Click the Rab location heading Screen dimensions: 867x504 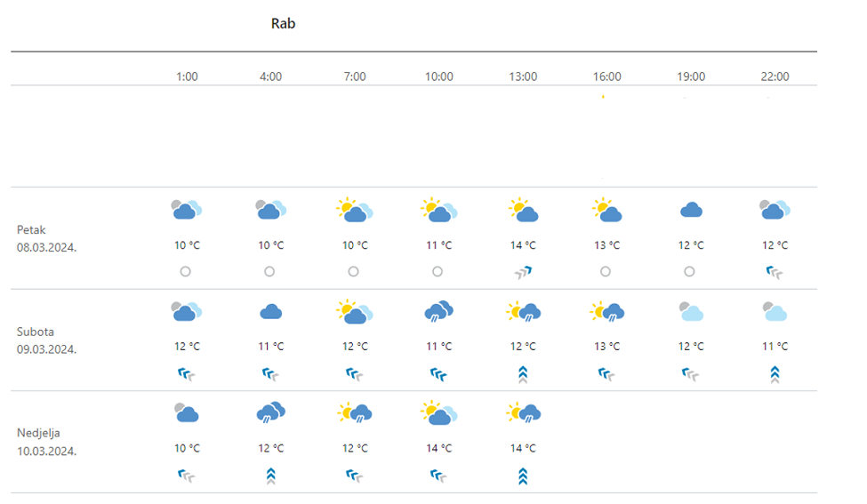coord(283,24)
